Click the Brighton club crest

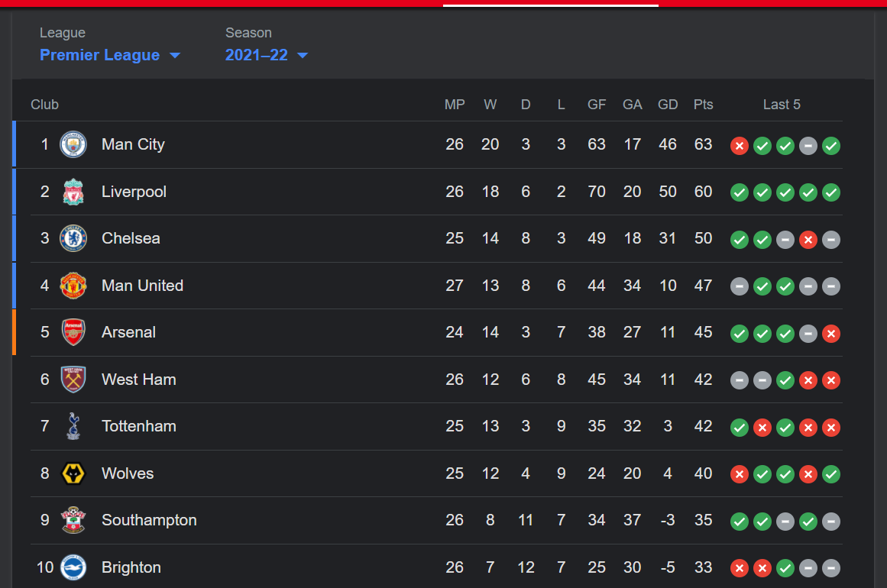point(73,567)
